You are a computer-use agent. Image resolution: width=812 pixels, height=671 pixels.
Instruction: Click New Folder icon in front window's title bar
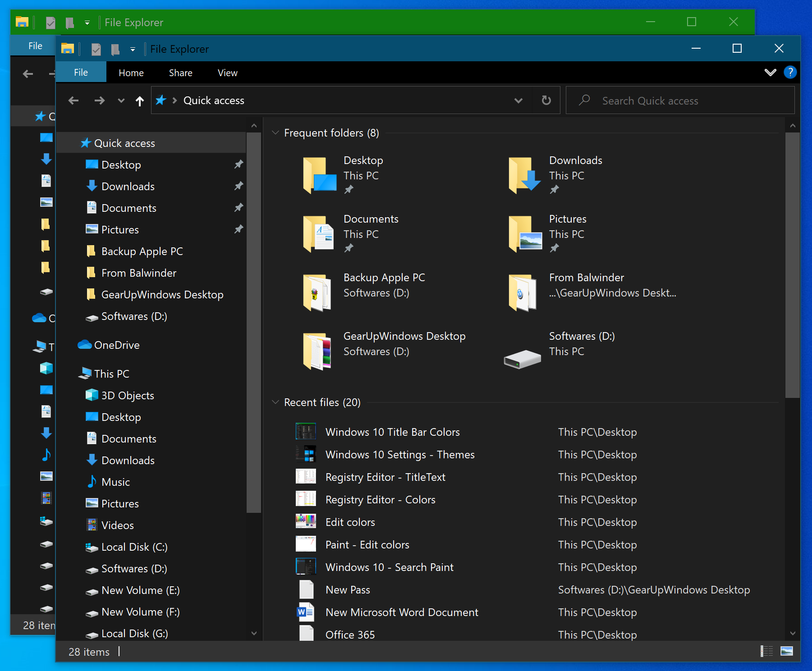pyautogui.click(x=115, y=49)
